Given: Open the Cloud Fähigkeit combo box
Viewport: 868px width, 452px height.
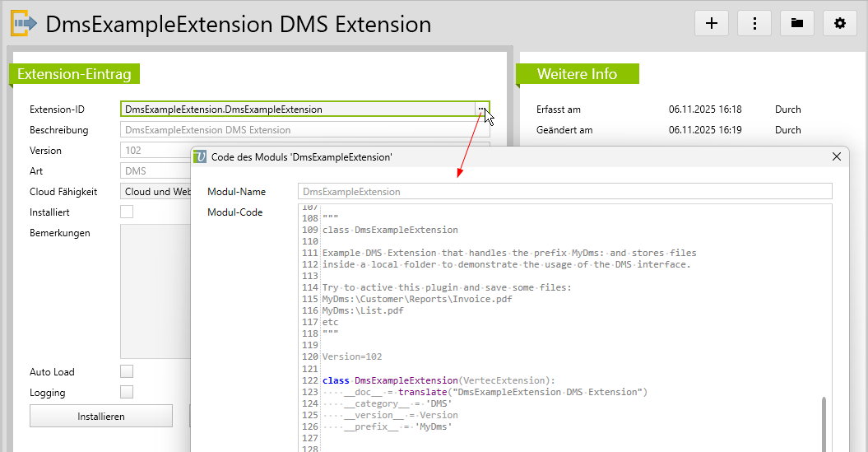Looking at the screenshot, I should pos(156,192).
